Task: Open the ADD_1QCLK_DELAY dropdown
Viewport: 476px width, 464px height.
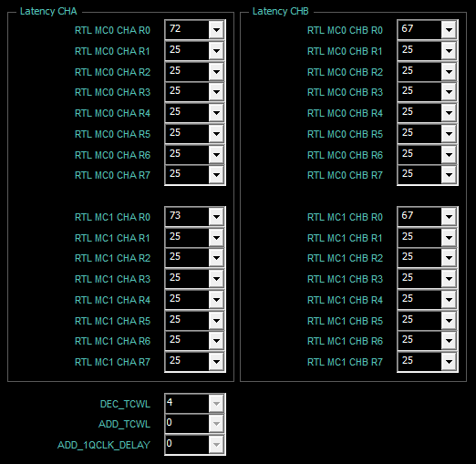Action: [x=216, y=445]
